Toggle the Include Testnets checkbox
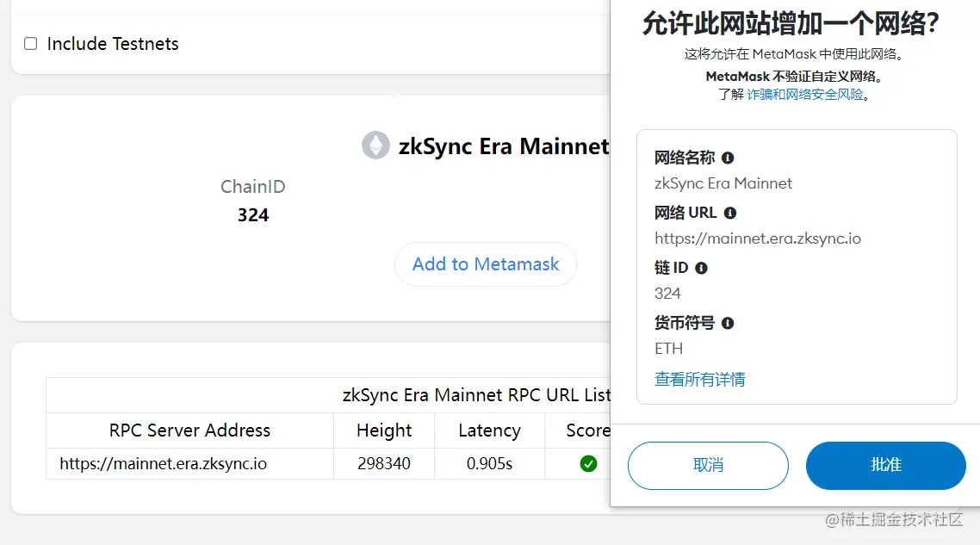Viewport: 980px width, 545px height. [31, 44]
